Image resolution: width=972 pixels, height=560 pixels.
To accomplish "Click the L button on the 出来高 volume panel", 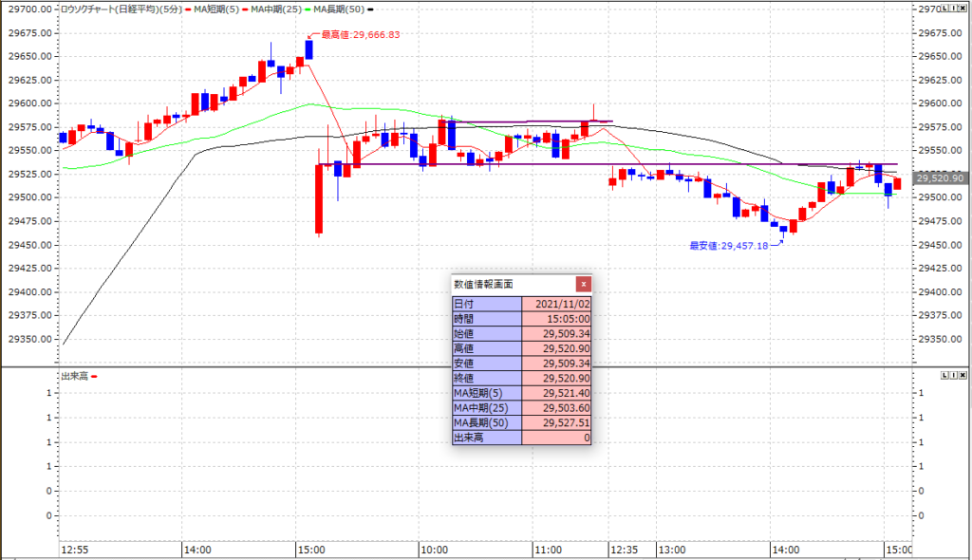I will click(x=944, y=376).
